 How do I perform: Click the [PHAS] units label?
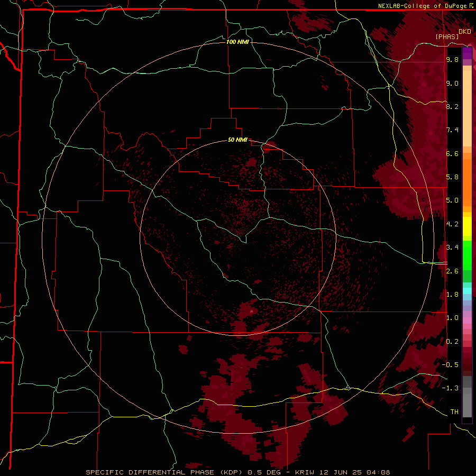tap(447, 36)
